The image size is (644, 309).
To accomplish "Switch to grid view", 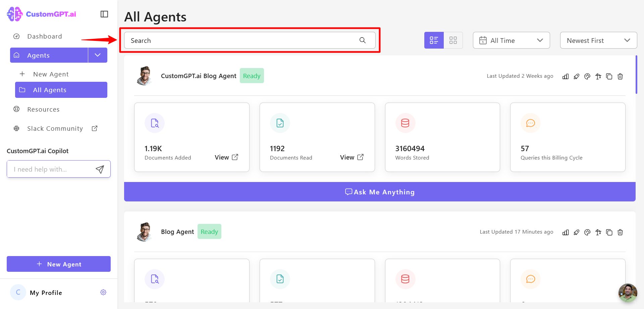I will point(453,40).
